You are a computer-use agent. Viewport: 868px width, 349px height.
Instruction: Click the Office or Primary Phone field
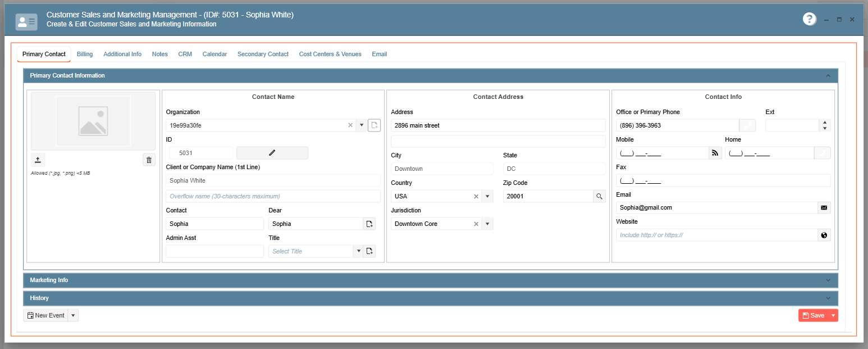(x=678, y=125)
